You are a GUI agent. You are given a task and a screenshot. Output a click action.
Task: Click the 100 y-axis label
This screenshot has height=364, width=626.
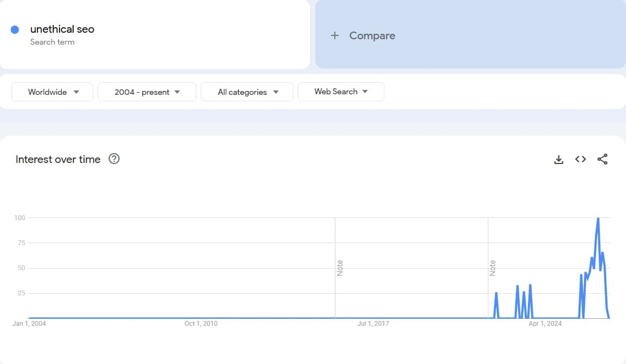[x=20, y=217]
